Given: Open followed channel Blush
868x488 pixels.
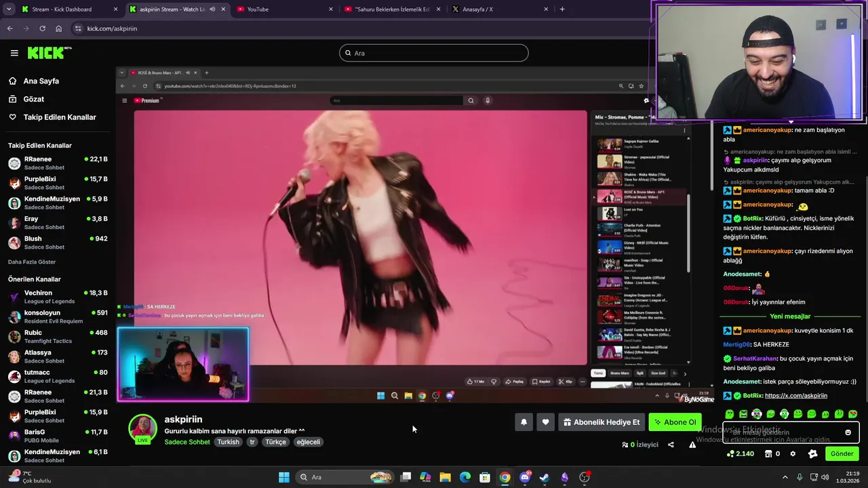Looking at the screenshot, I should click(58, 243).
